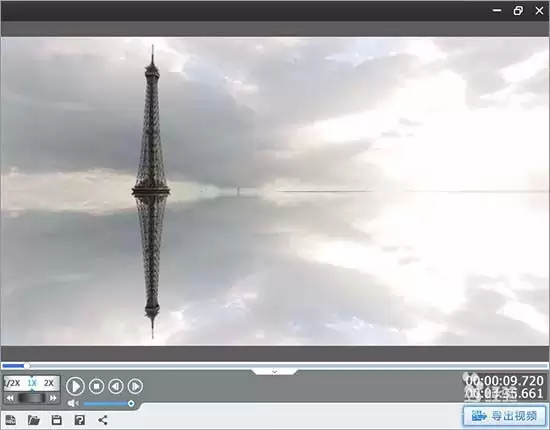The width and height of the screenshot is (550, 430).
Task: Click the share icon
Action: (x=103, y=420)
